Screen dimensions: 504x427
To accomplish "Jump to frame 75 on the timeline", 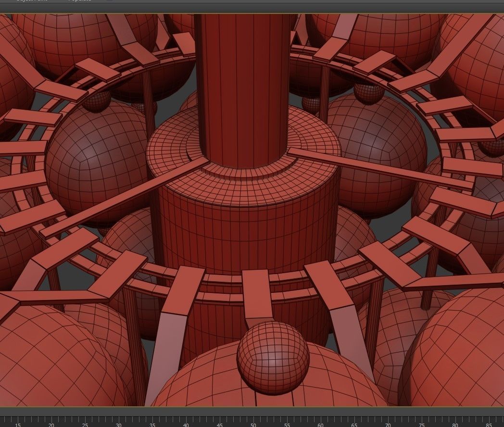I will click(x=421, y=425).
